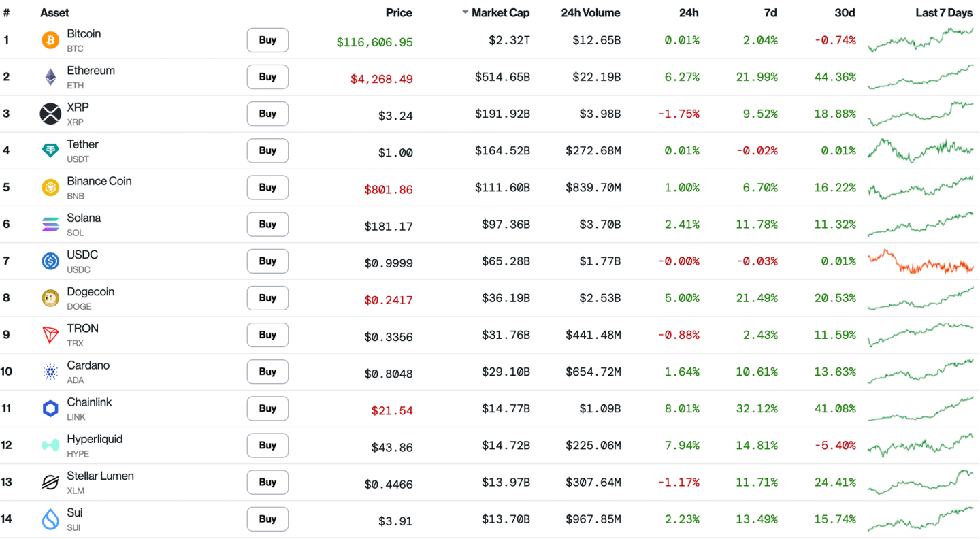The width and height of the screenshot is (980, 539).
Task: Click the Ethereum diamond icon
Action: 50,77
